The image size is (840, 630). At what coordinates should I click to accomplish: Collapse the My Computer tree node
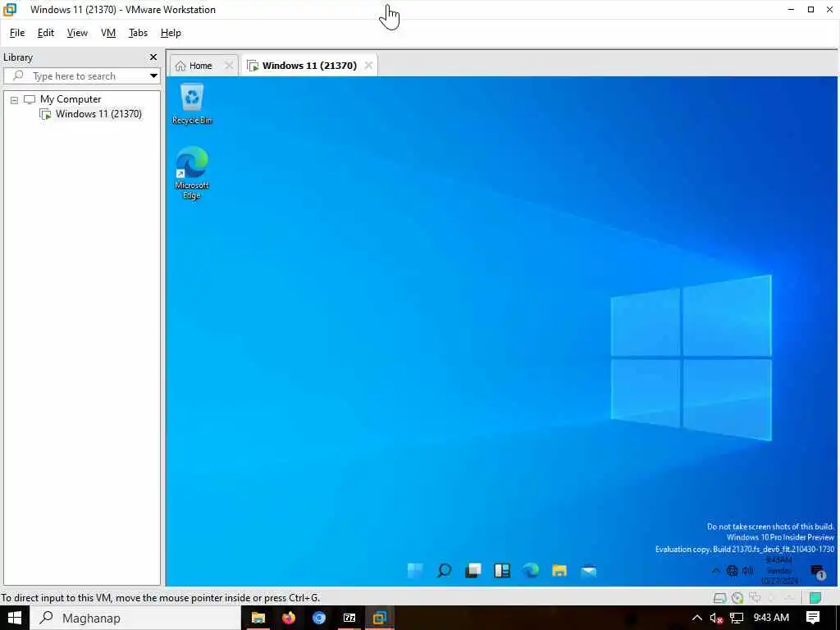pyautogui.click(x=15, y=99)
